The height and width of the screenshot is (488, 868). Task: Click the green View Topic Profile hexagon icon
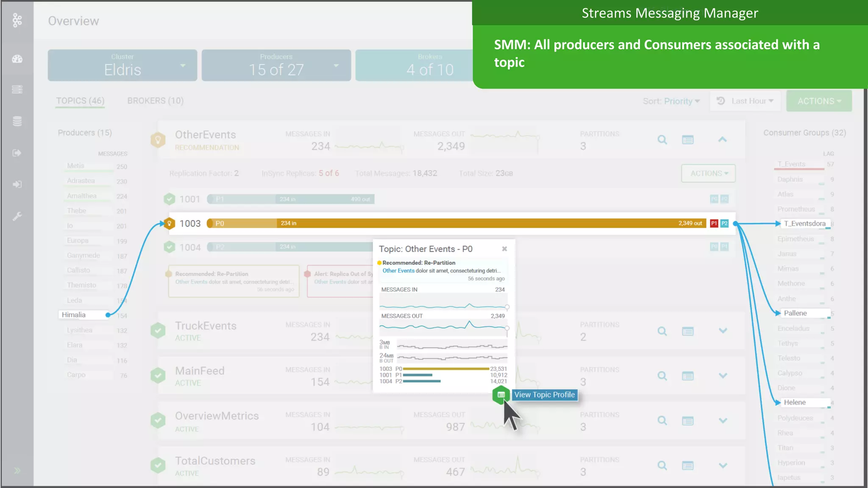pyautogui.click(x=501, y=395)
